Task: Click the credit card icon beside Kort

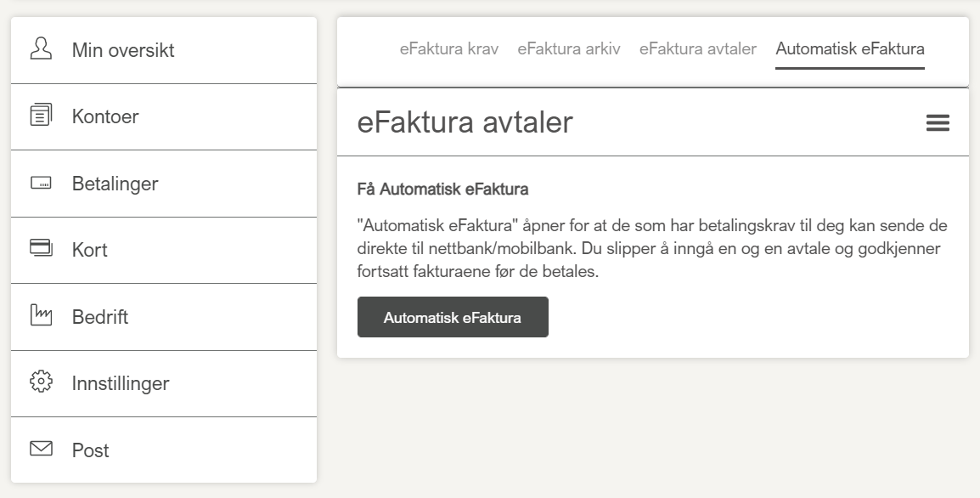Action: pyautogui.click(x=41, y=249)
